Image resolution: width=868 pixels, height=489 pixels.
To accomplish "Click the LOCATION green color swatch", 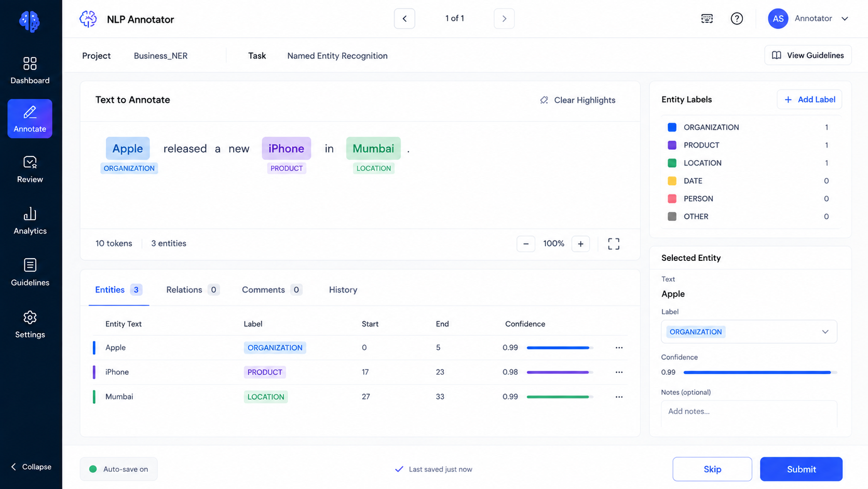I will point(672,163).
